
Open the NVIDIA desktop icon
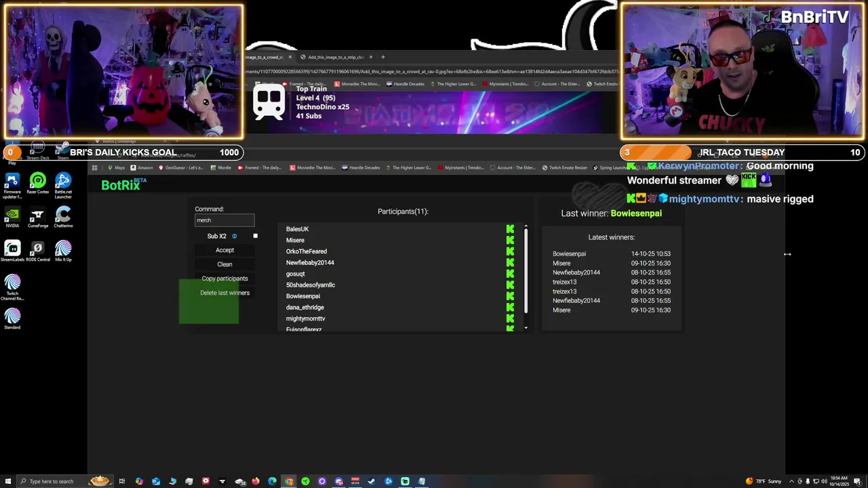coord(12,218)
